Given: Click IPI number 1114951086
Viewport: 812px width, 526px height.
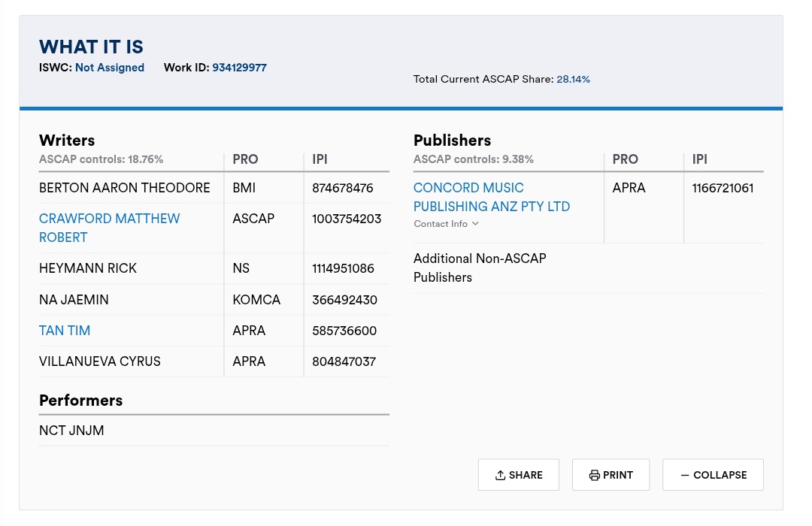Looking at the screenshot, I should 343,268.
